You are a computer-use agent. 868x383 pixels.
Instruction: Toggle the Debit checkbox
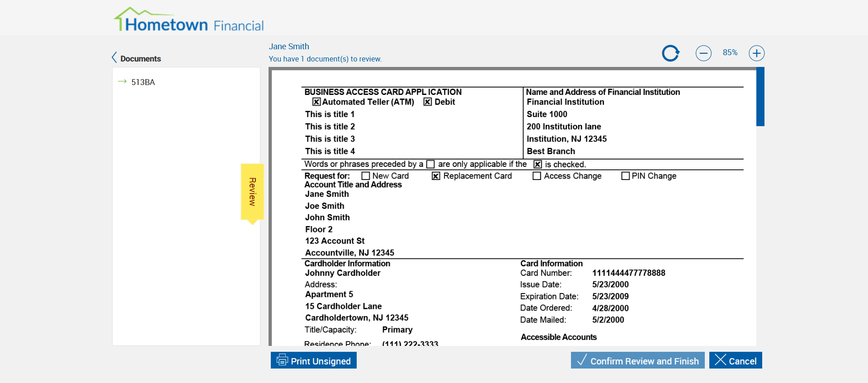pyautogui.click(x=428, y=102)
